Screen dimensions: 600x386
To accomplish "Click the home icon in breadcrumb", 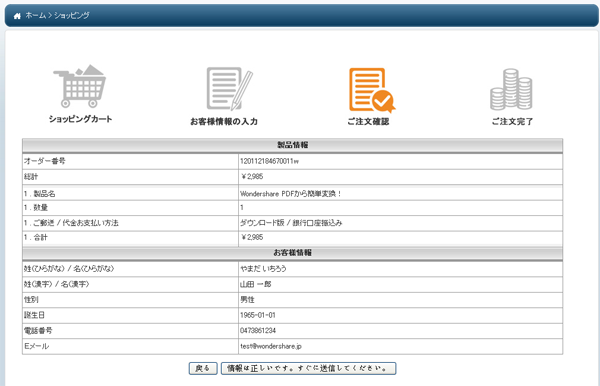I will [x=17, y=16].
